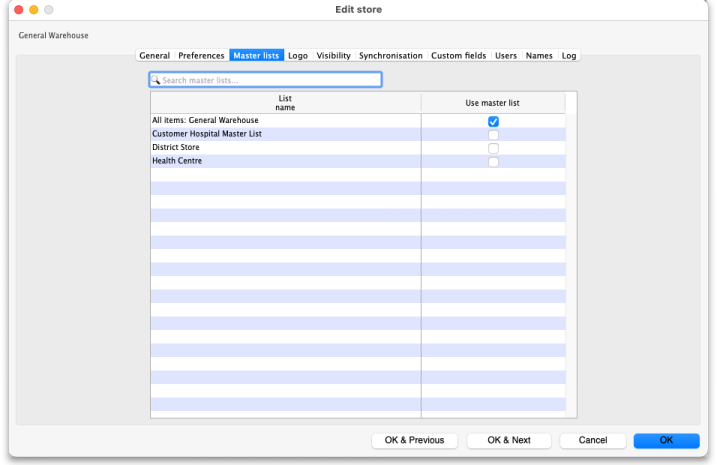Check the Health Centre master list box

pyautogui.click(x=493, y=161)
